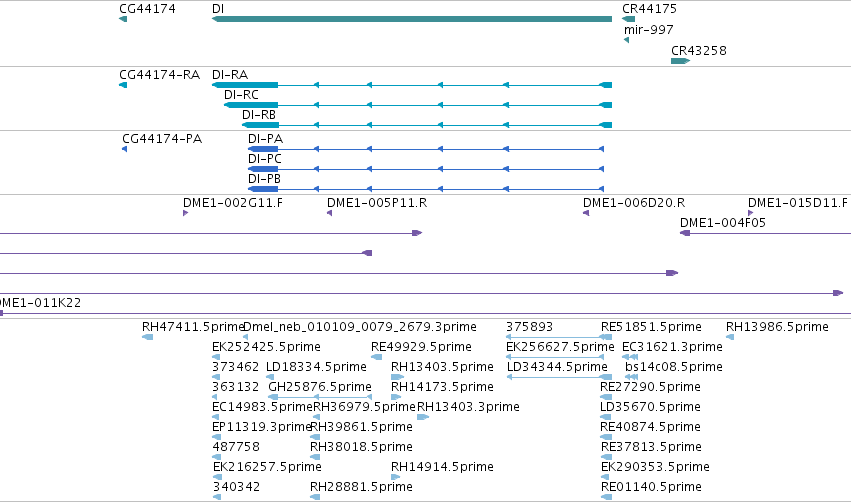Select the LD34344.5prime spliced EST line

coord(559,377)
